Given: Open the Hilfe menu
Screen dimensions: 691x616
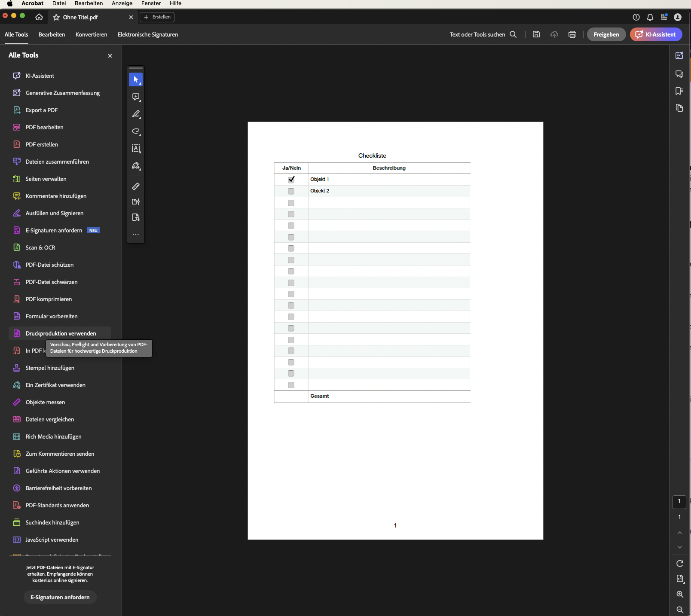Looking at the screenshot, I should click(176, 3).
